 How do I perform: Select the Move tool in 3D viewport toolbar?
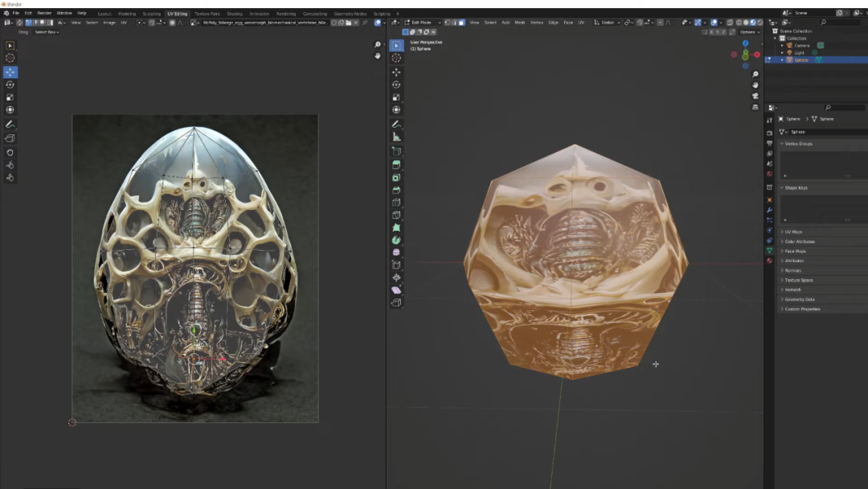396,72
